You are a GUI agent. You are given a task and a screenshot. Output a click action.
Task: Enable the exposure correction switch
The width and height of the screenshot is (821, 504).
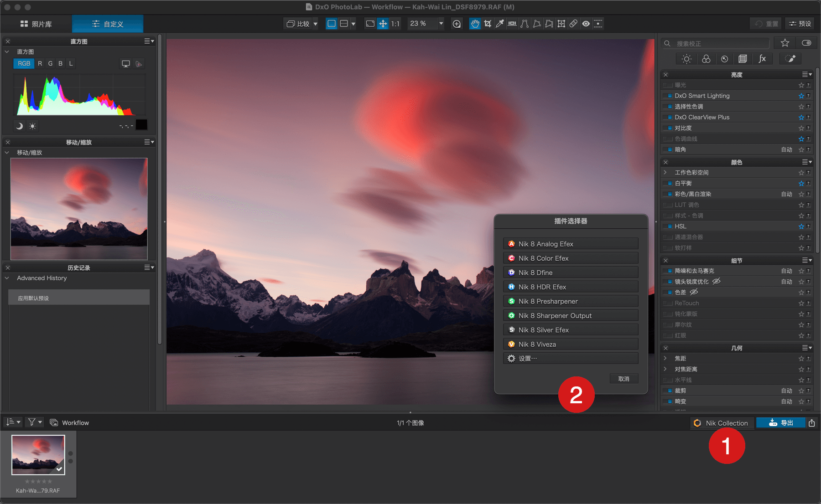click(668, 85)
